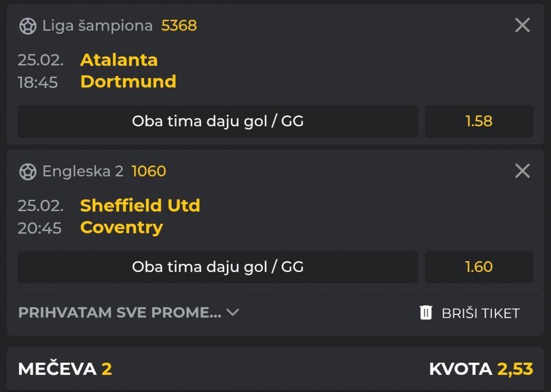
Task: Select the 1.60 odds for Sheffield match
Action: pyautogui.click(x=479, y=267)
